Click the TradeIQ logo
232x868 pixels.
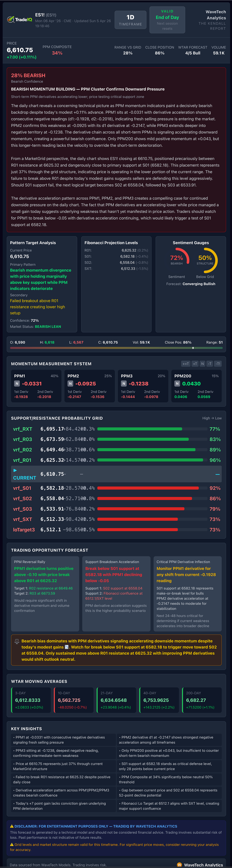click(20, 19)
